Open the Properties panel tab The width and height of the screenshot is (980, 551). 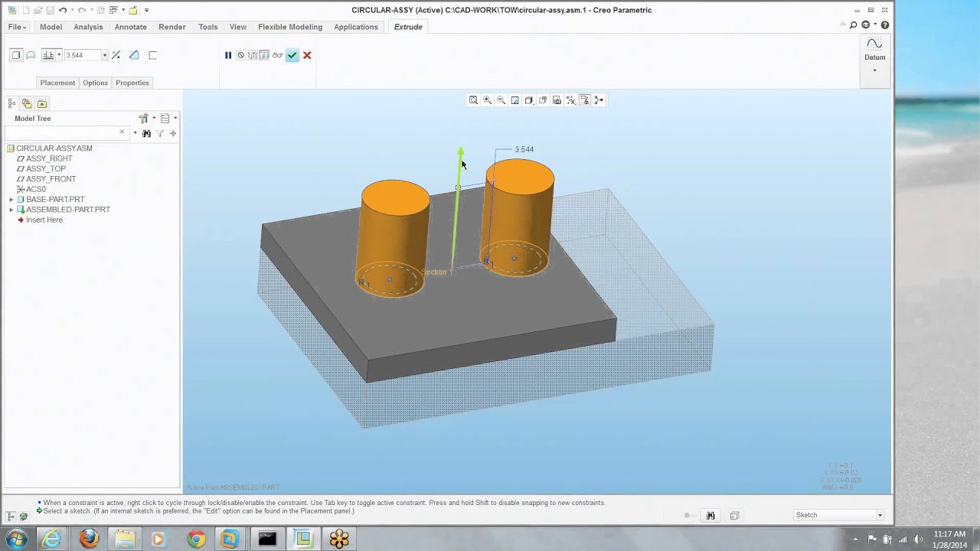click(x=132, y=83)
